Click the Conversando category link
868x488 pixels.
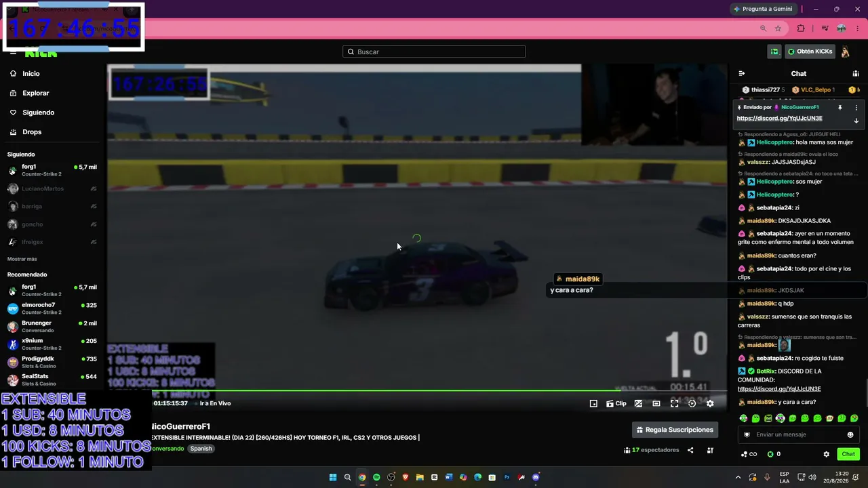pos(167,449)
